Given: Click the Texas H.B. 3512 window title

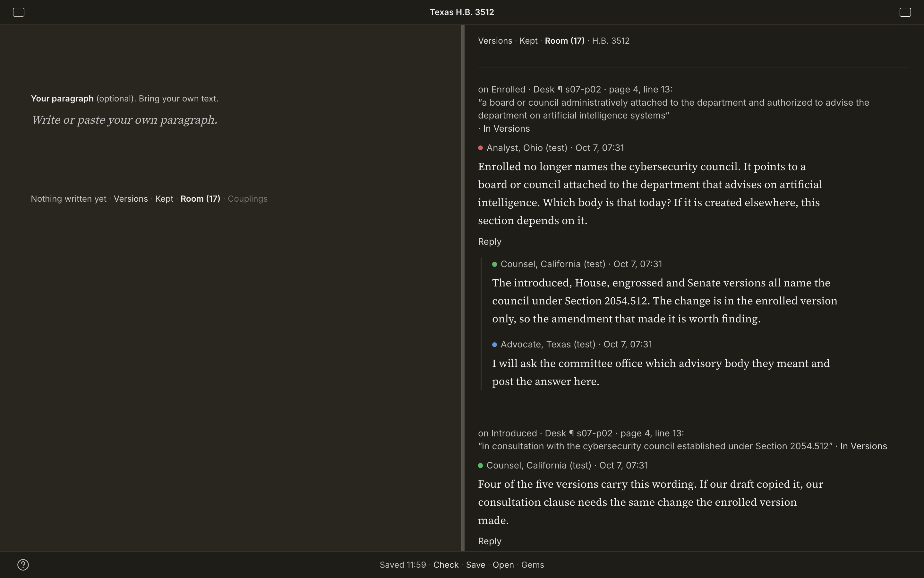Looking at the screenshot, I should click(x=462, y=12).
